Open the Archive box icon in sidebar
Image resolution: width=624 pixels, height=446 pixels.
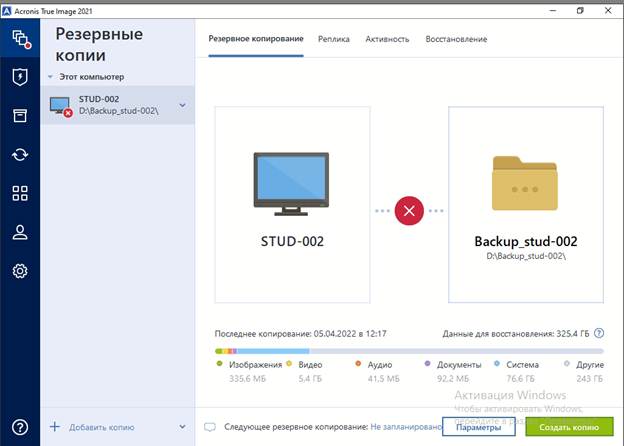[x=20, y=115]
